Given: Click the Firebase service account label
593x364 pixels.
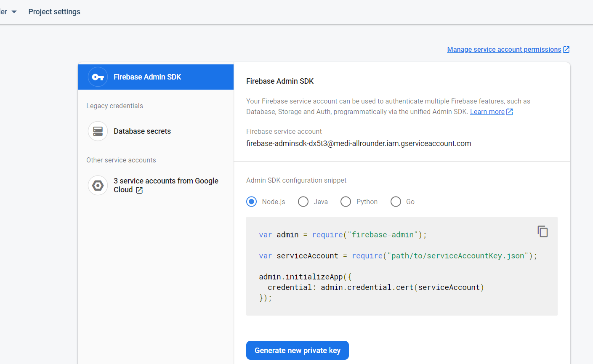Looking at the screenshot, I should tap(284, 132).
